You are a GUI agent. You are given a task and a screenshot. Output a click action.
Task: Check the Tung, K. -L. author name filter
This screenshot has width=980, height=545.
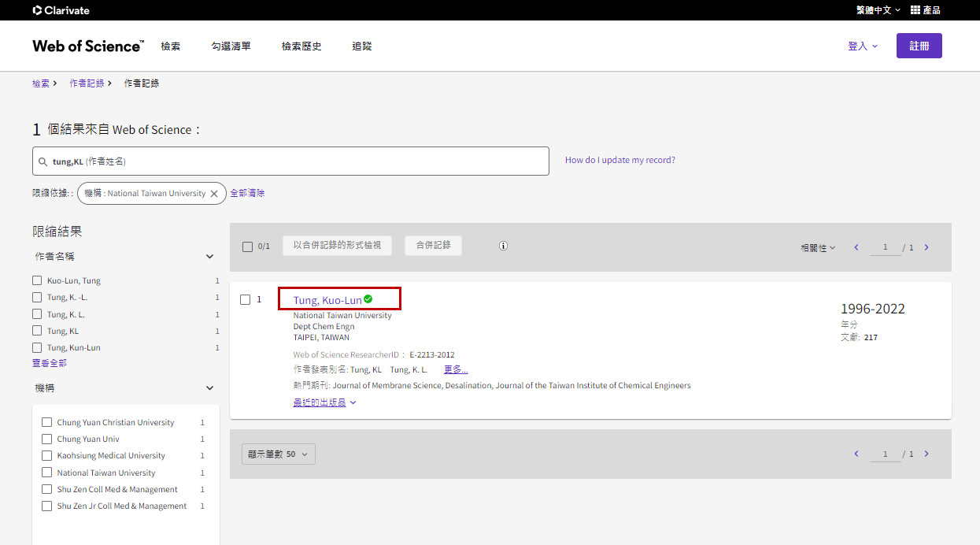point(37,297)
